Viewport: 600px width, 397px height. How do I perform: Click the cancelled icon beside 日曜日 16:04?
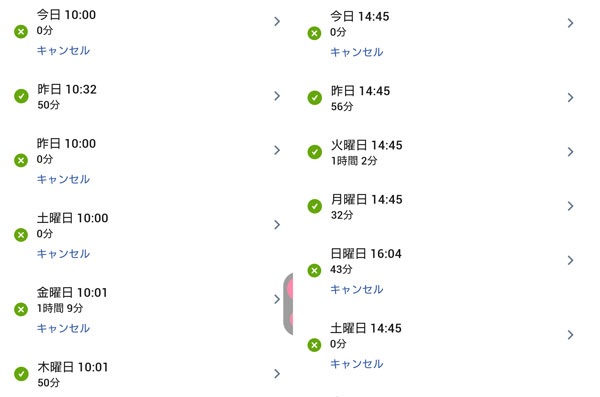coord(314,271)
